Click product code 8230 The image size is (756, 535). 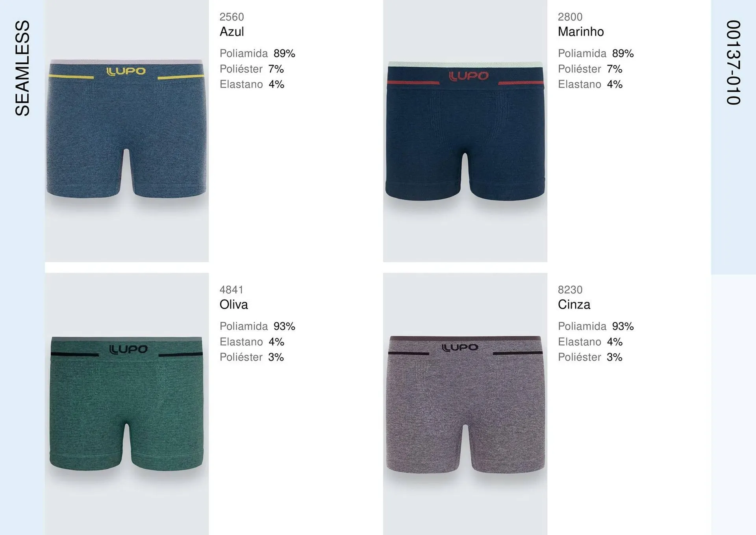(570, 290)
